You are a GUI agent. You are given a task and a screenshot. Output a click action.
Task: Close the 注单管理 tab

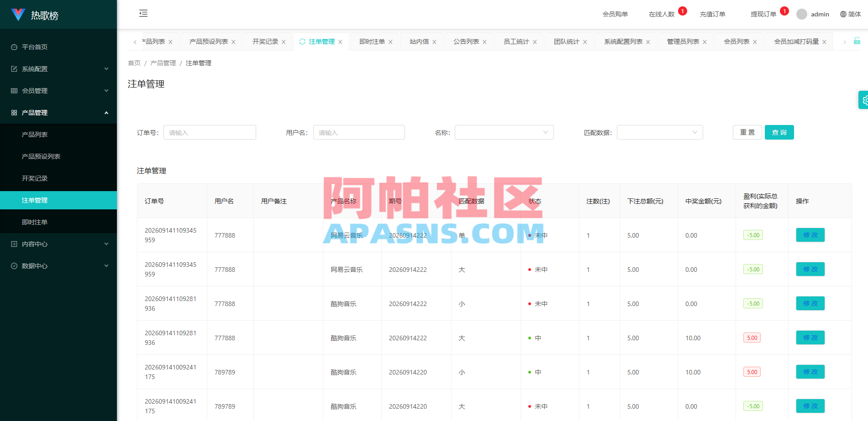(x=340, y=42)
